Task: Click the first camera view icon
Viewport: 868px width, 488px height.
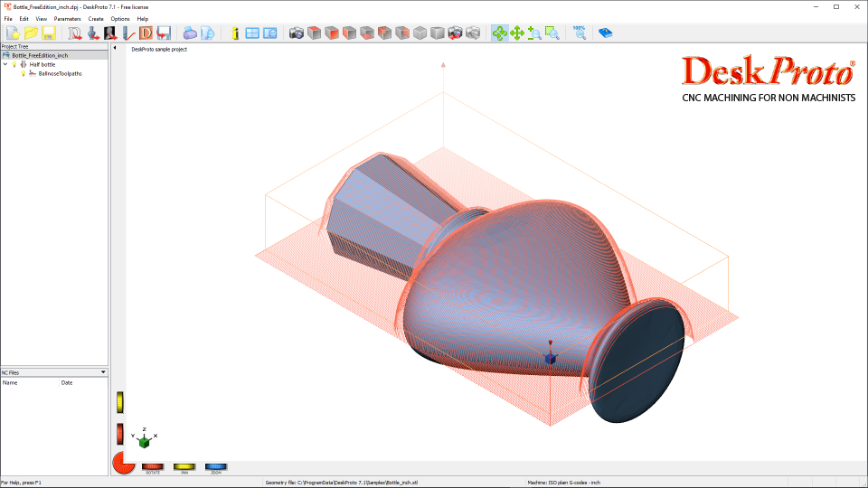Action: click(296, 33)
